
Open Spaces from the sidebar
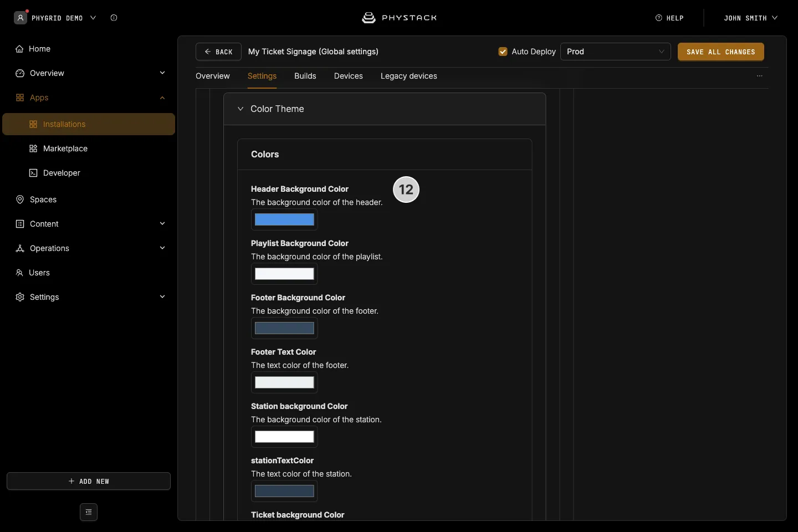43,199
